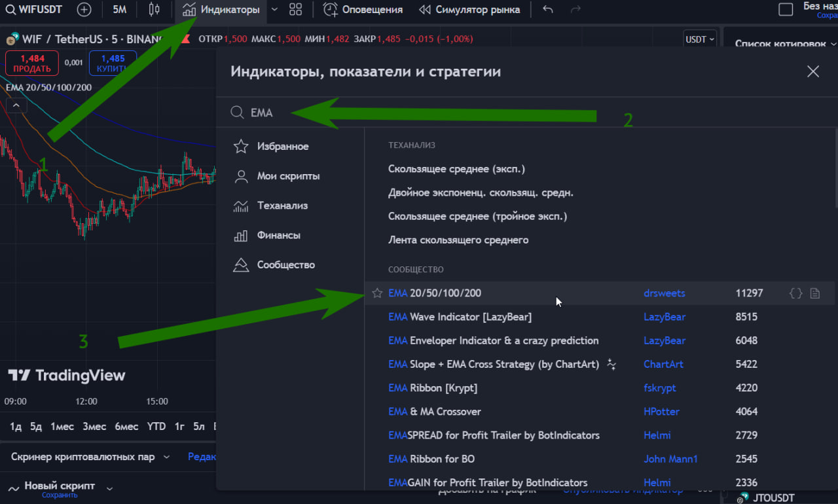Add EMASPREAD for Profit Trailer script
The height and width of the screenshot is (504, 838).
(x=494, y=435)
